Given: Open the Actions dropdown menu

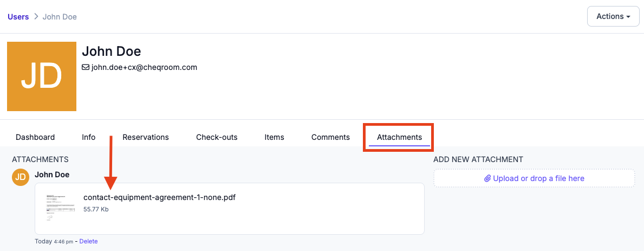Looking at the screenshot, I should coord(613,16).
